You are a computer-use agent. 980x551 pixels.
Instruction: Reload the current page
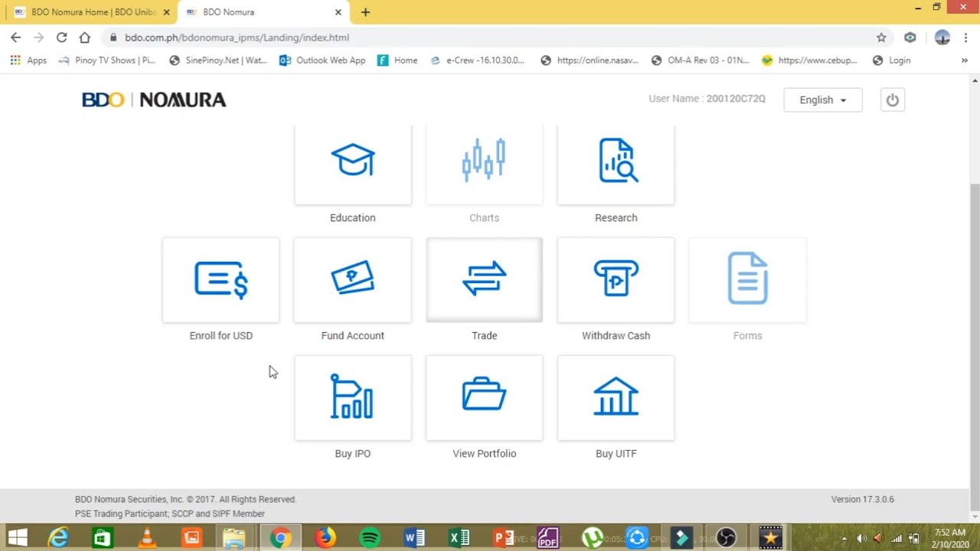pos(61,37)
